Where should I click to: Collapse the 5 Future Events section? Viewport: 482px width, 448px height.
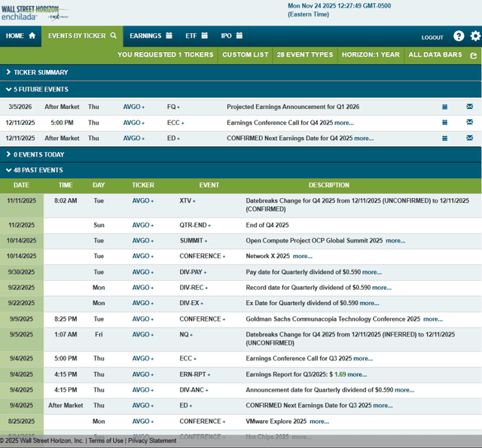(38, 90)
